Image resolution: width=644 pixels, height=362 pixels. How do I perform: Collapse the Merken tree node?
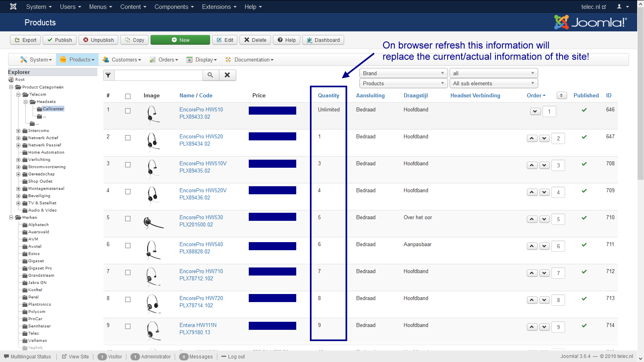(11, 218)
